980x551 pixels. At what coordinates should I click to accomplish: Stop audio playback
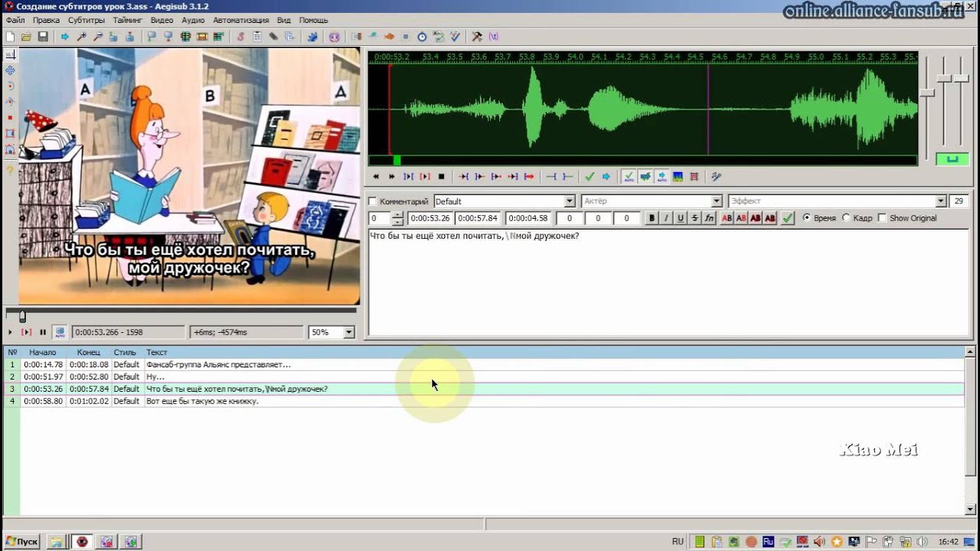click(x=441, y=176)
